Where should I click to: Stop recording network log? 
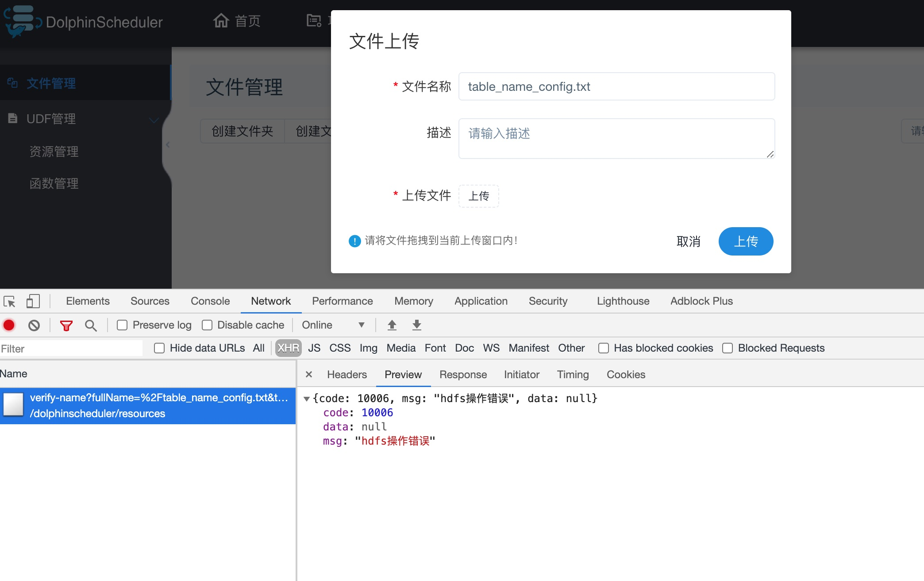point(8,325)
